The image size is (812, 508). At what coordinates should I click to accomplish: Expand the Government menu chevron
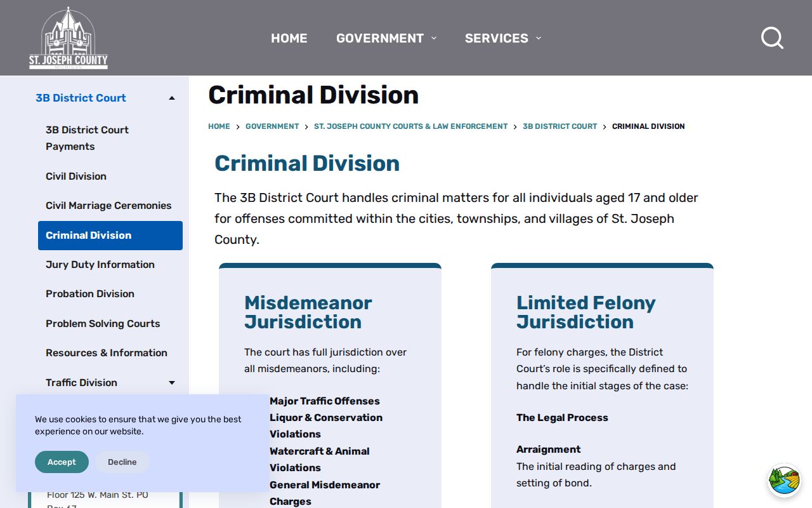[434, 38]
